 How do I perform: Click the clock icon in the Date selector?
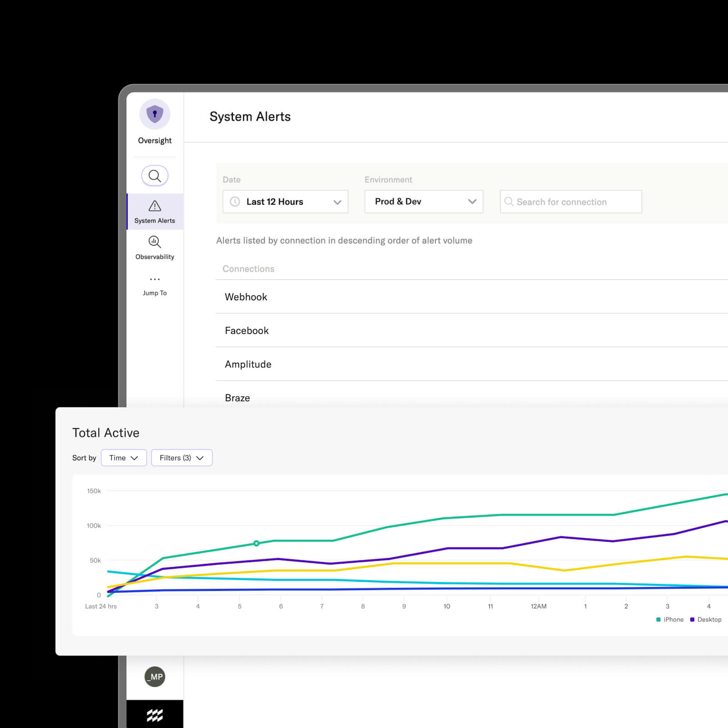(235, 202)
